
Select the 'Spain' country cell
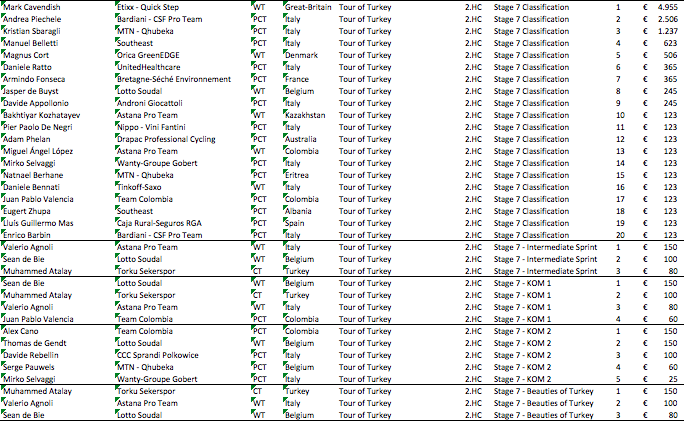[294, 223]
